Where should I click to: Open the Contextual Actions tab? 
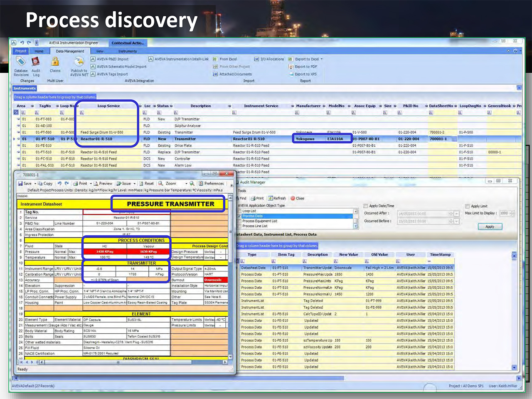(x=128, y=43)
